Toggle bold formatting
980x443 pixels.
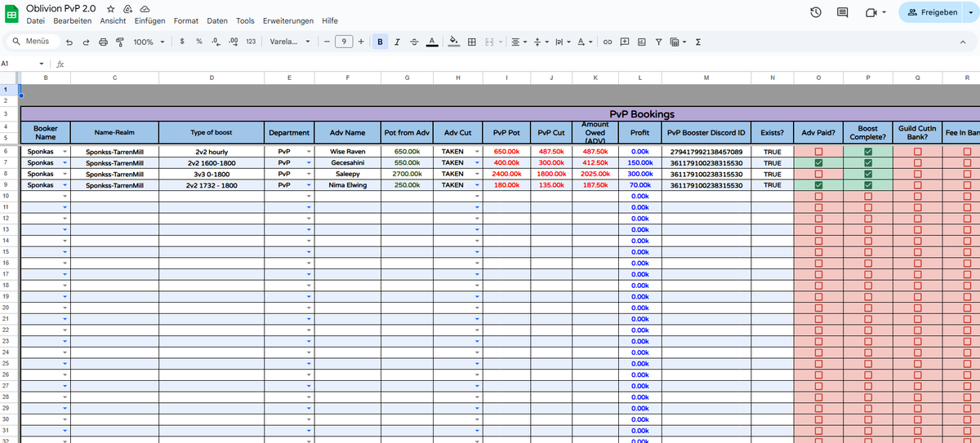[380, 42]
